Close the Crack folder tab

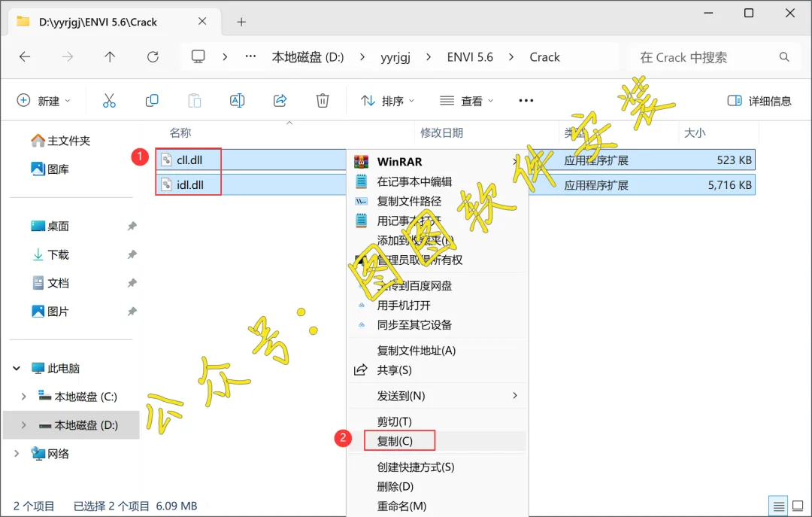click(202, 21)
